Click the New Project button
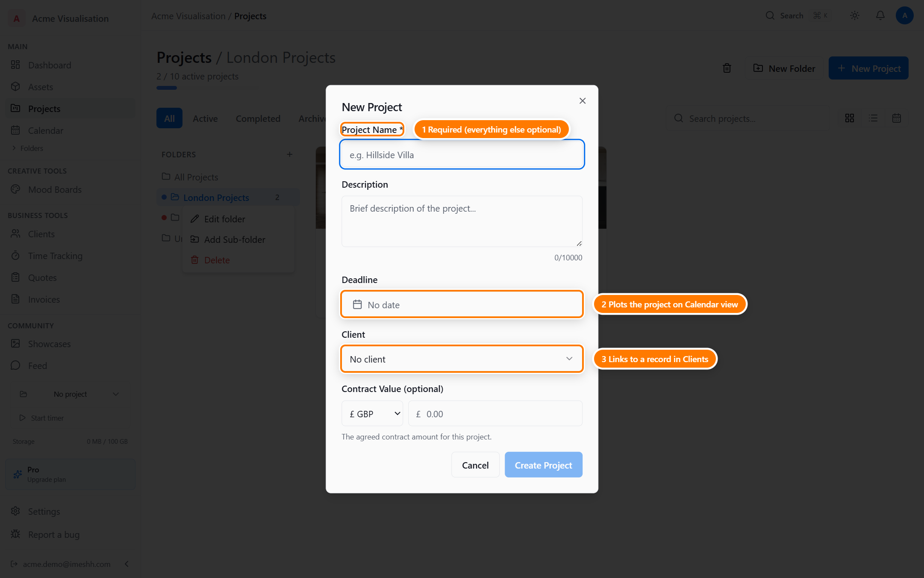This screenshot has width=924, height=578. (868, 68)
